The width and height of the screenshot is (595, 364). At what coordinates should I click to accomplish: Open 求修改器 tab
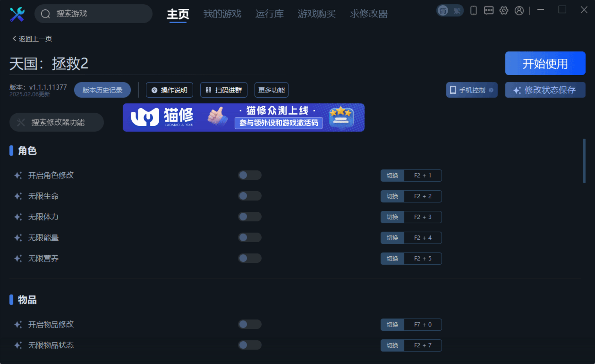coord(369,14)
